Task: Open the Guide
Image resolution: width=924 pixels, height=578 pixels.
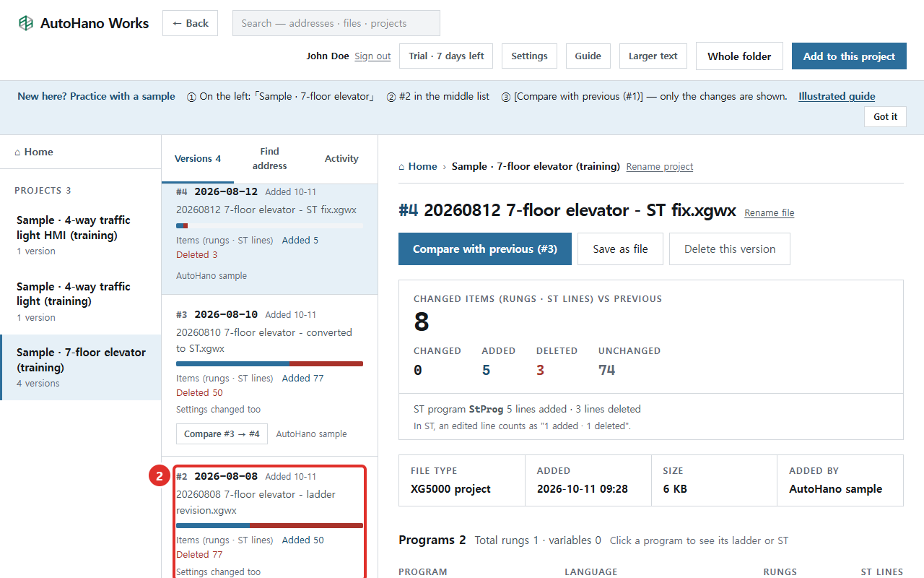Action: pyautogui.click(x=588, y=56)
